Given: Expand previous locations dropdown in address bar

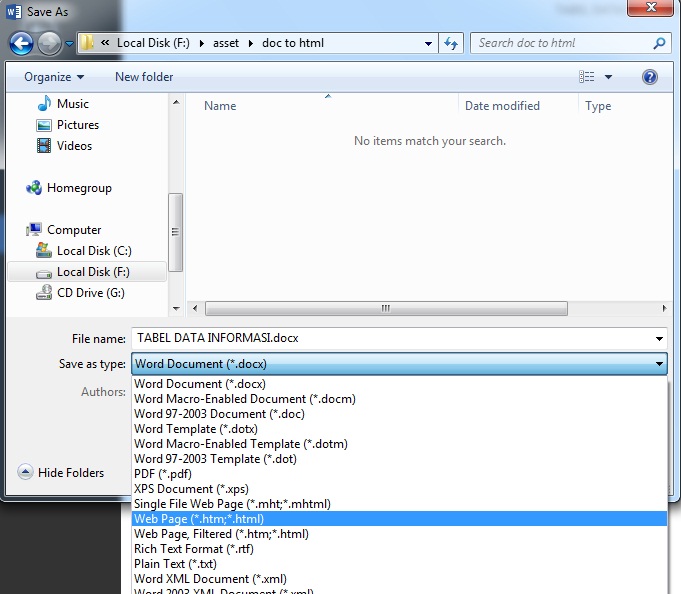Looking at the screenshot, I should 428,43.
